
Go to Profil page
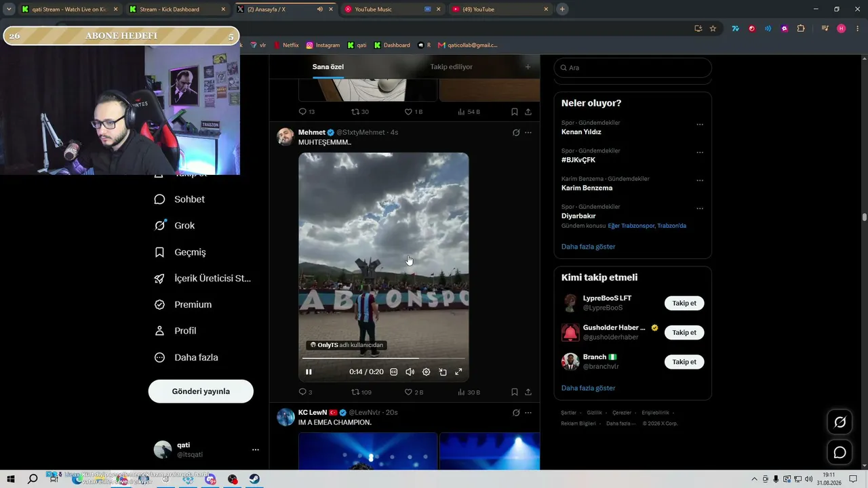(176, 331)
